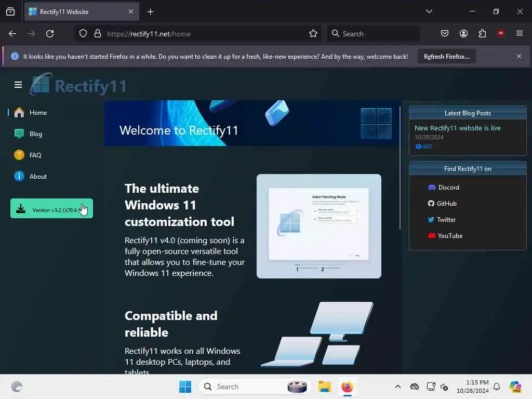Download Version v3.2 button
The image size is (532, 399).
(51, 208)
